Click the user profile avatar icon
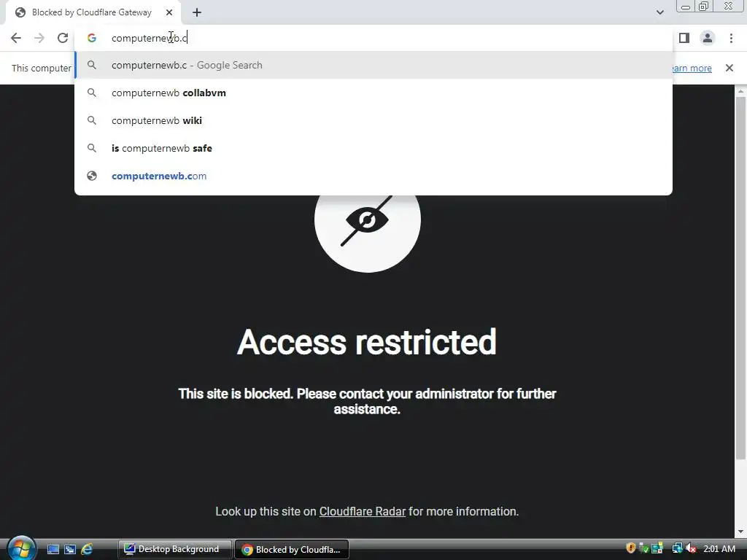The height and width of the screenshot is (560, 747). [x=708, y=38]
